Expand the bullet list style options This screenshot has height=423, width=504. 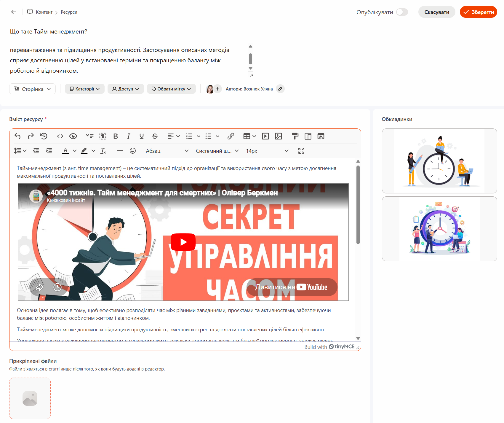point(217,136)
